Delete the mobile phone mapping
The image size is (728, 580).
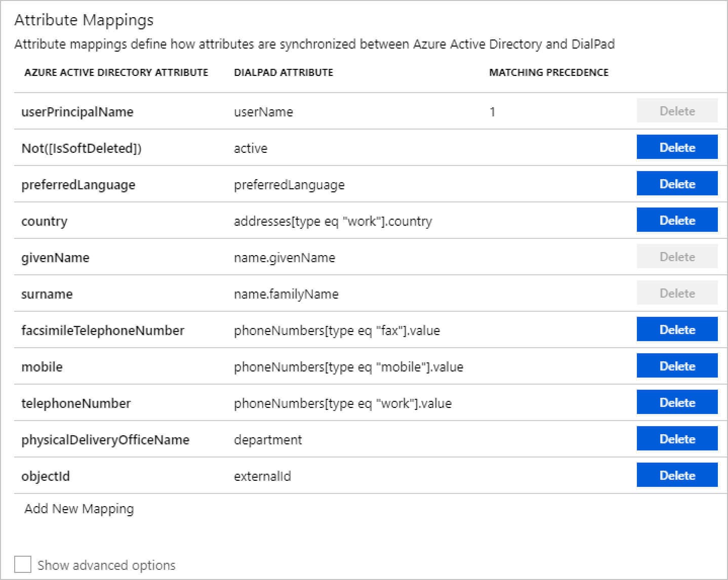point(677,366)
